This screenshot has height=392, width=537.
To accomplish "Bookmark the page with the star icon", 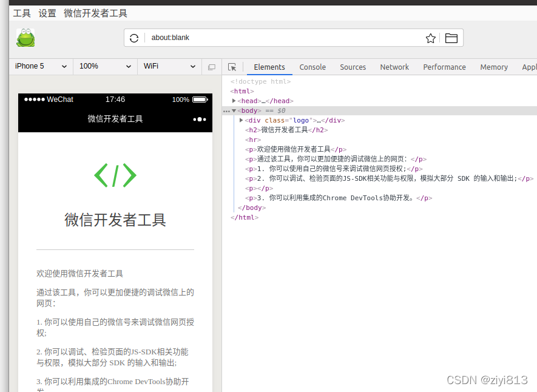I will (430, 38).
